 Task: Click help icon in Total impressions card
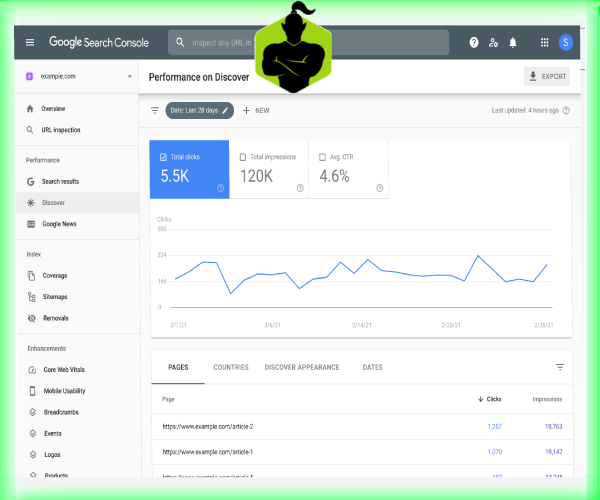click(x=300, y=188)
